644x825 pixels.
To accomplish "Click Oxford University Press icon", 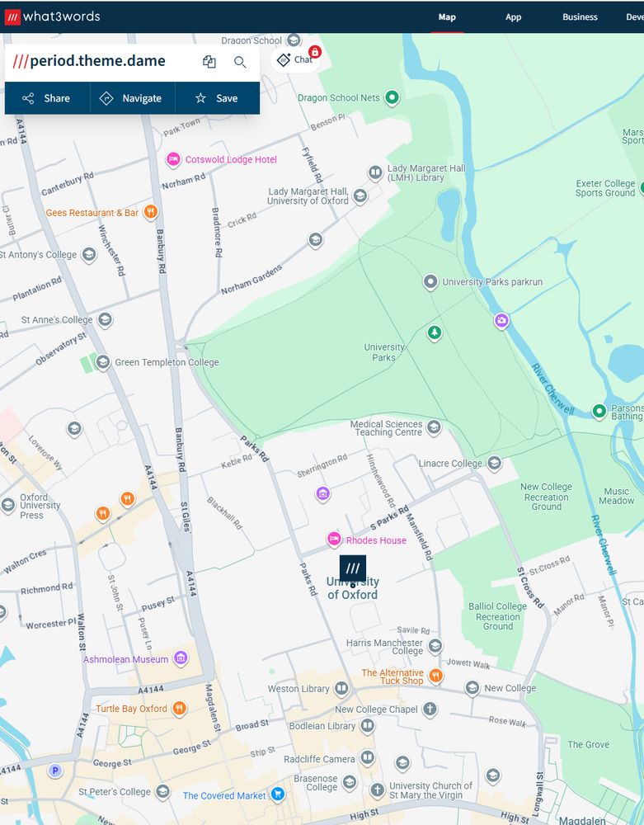I will tap(8, 505).
